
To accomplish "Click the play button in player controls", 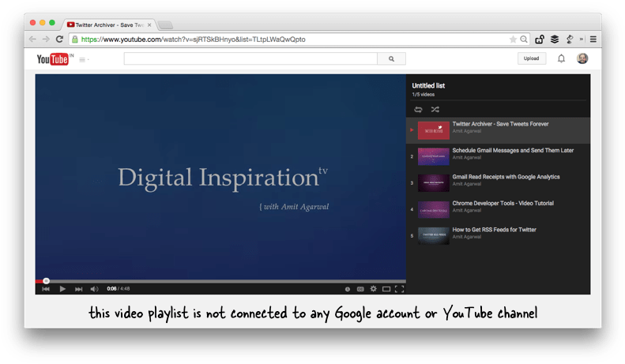I will (x=62, y=289).
